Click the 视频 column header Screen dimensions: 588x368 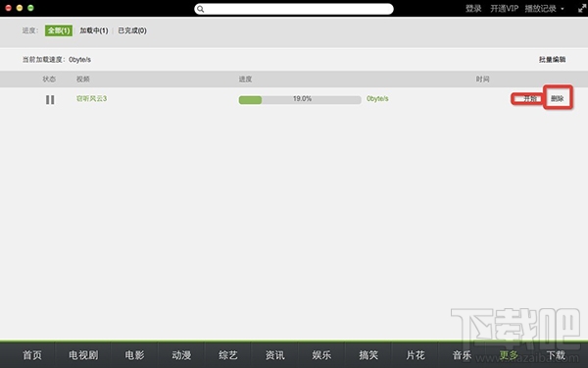coord(83,79)
